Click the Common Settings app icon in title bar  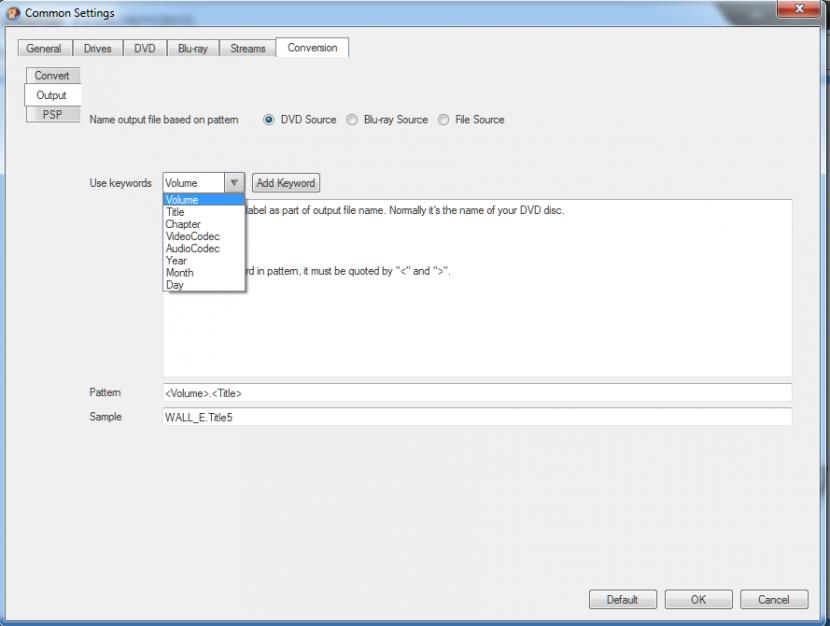[x=13, y=13]
